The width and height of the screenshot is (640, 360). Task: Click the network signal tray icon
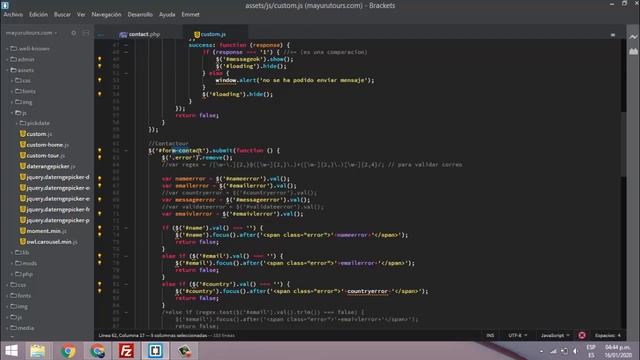[553, 351]
